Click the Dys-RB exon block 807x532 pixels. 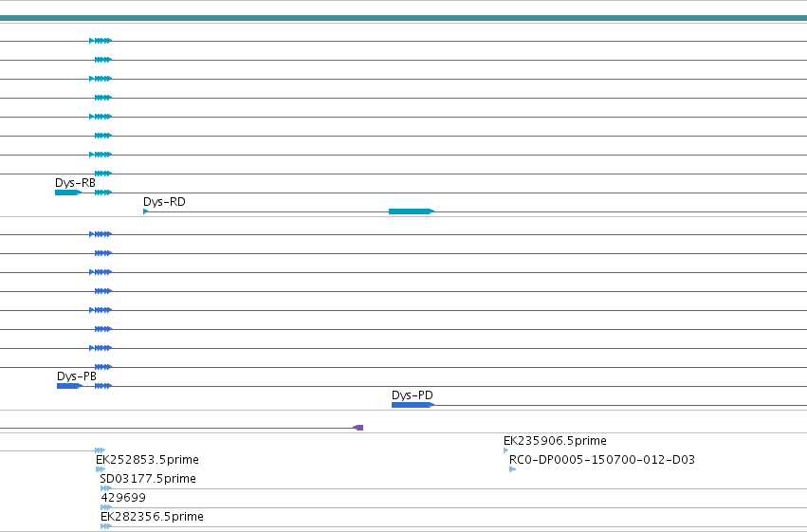click(68, 193)
